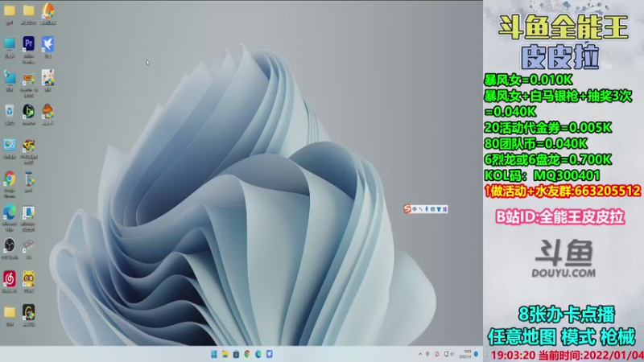Click the text KOL码: MQ300401
Screen dimensions: 644x362
542,175
